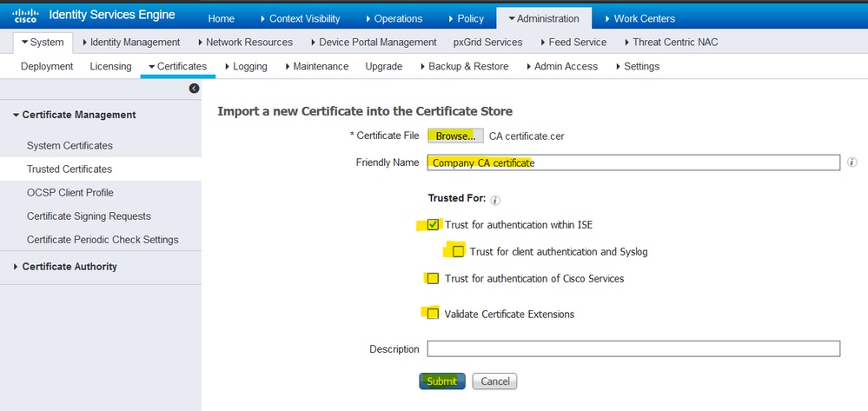The image size is (868, 411).
Task: Click the CA certificate.cer filename text
Action: [527, 136]
